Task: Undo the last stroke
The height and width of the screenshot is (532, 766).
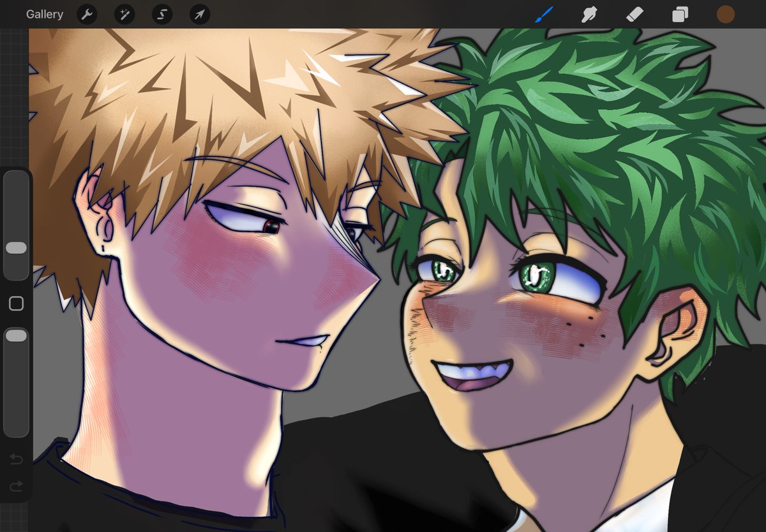Action: pos(17,459)
